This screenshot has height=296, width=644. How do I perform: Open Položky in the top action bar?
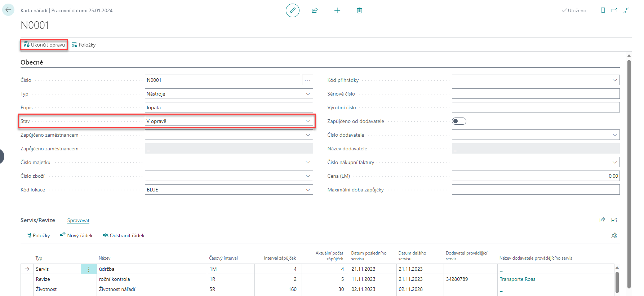pyautogui.click(x=84, y=45)
